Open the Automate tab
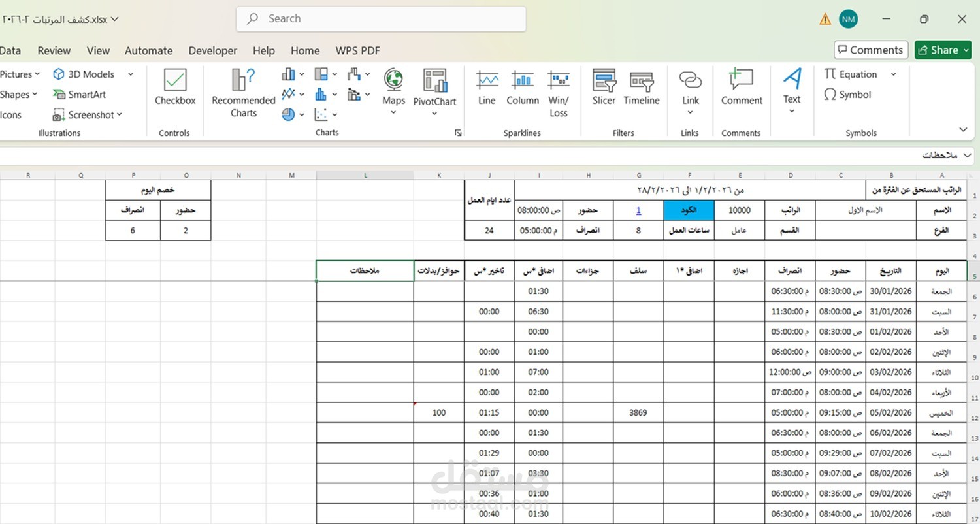Viewport: 980px width, 524px height. coord(148,50)
